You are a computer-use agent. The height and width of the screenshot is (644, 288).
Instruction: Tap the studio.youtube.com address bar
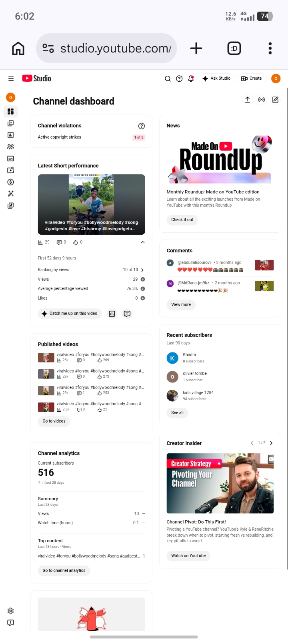tap(106, 48)
